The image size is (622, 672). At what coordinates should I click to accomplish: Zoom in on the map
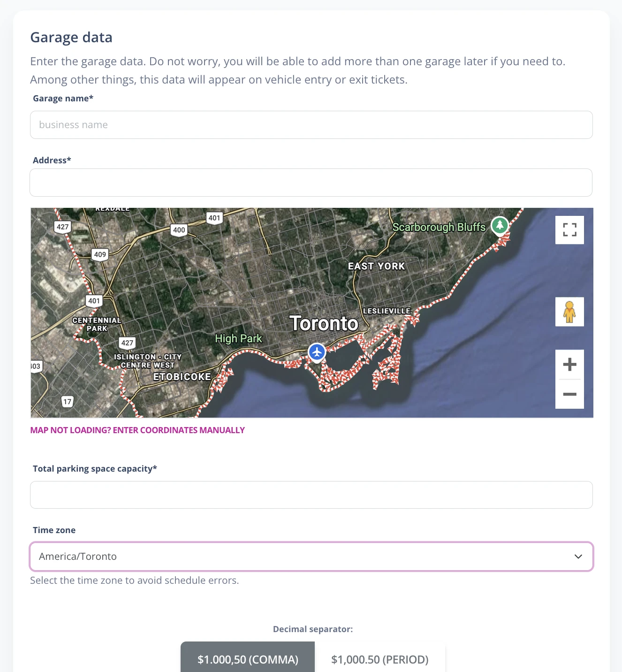point(569,364)
